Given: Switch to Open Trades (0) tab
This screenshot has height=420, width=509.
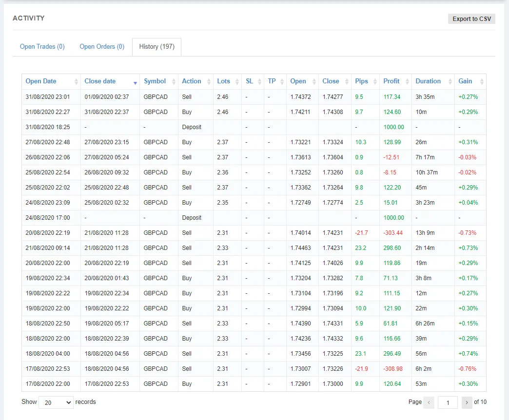Looking at the screenshot, I should [x=42, y=47].
